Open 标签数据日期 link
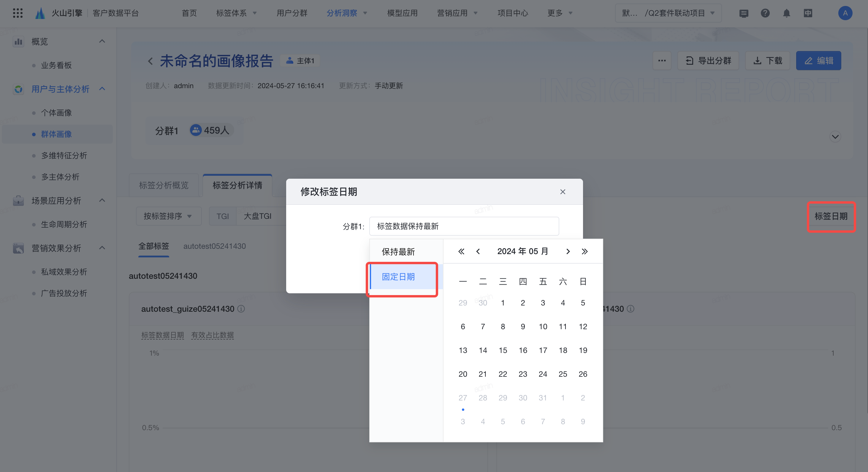The width and height of the screenshot is (868, 472). (x=162, y=335)
